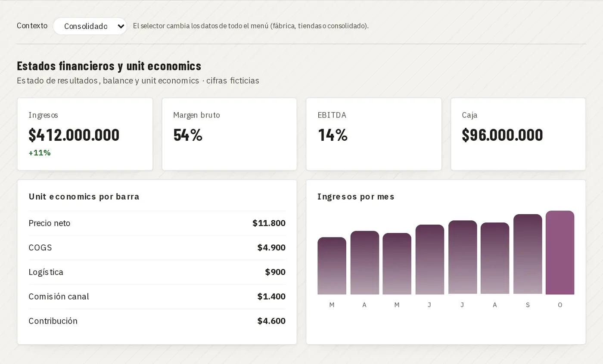
Task: Click the "Contexto" label text
Action: tap(32, 26)
